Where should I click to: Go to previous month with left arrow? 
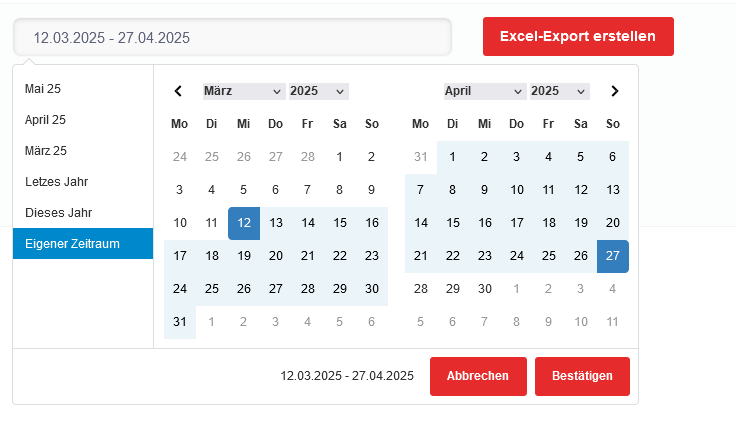click(179, 91)
